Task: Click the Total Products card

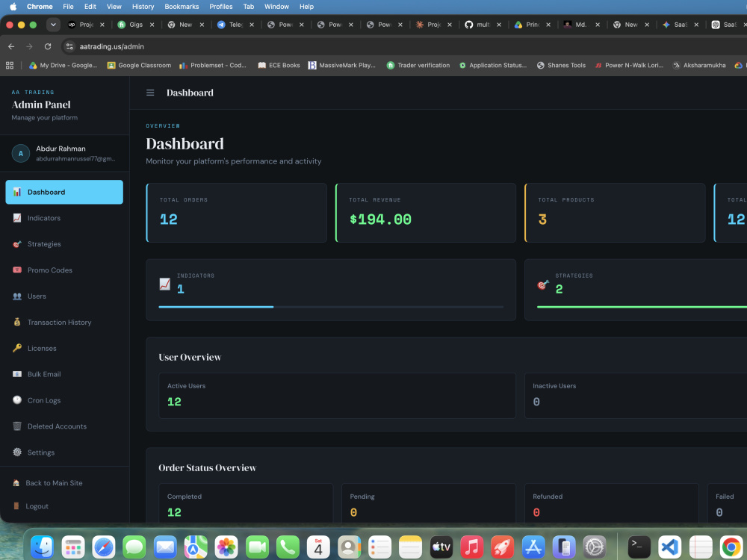Action: coord(615,213)
